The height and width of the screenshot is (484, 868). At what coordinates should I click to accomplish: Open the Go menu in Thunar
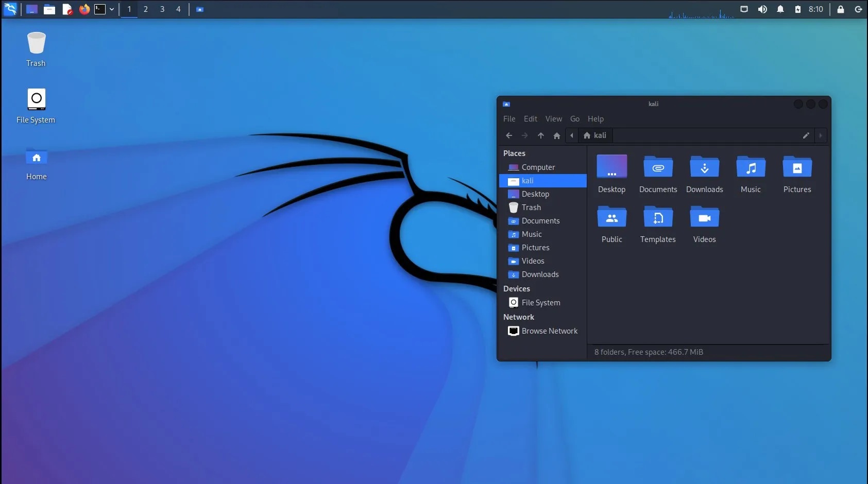(574, 118)
